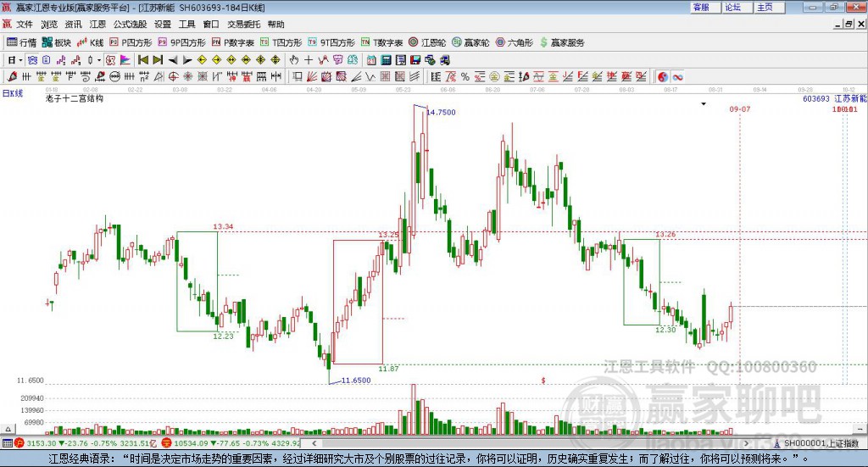Open the 9T四方形 tool

[x=331, y=42]
